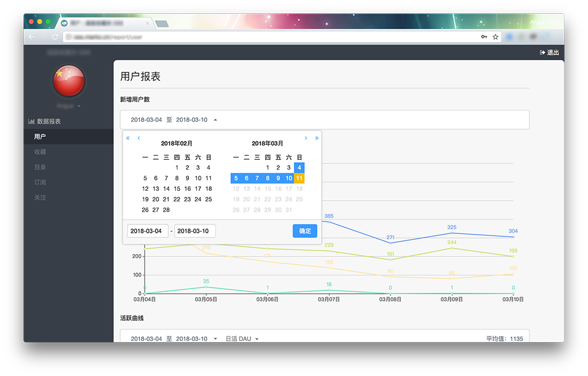Click the 退出 logout link

(x=549, y=52)
